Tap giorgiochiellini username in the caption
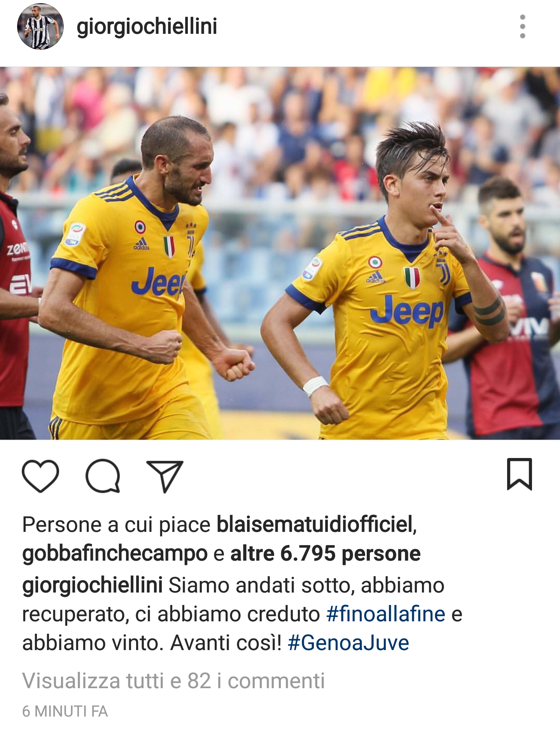The image size is (560, 729). click(x=93, y=586)
